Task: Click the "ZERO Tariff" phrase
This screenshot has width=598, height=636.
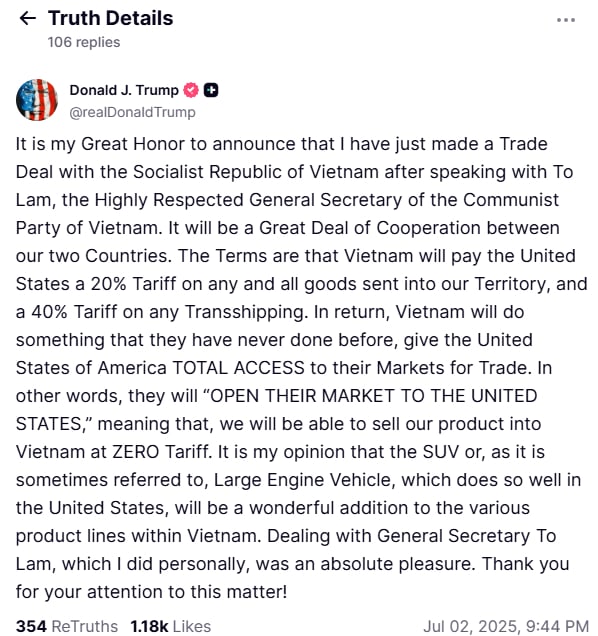Action: pos(161,452)
